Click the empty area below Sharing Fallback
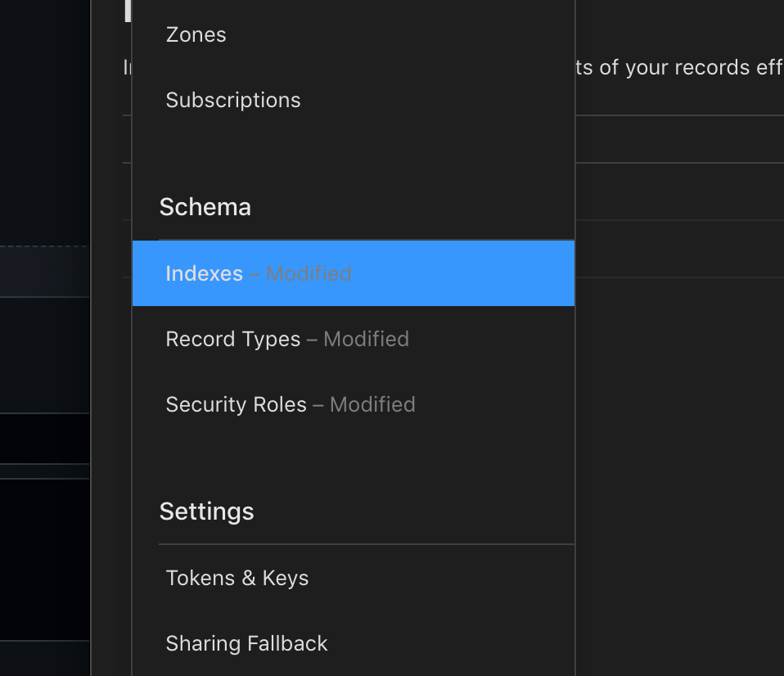 [x=354, y=669]
